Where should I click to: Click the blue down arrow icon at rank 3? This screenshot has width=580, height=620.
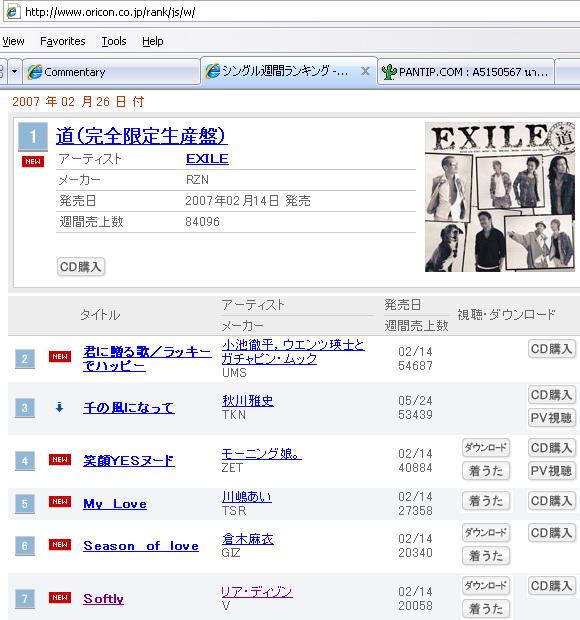59,407
